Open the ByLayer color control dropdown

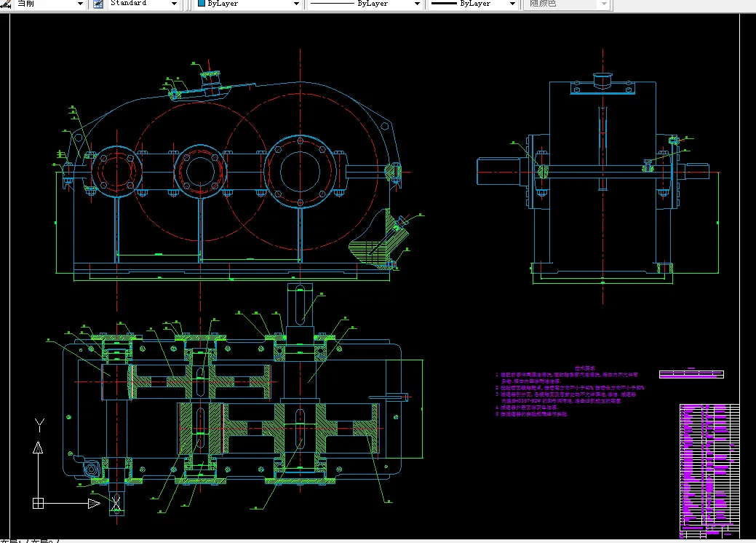pyautogui.click(x=249, y=4)
